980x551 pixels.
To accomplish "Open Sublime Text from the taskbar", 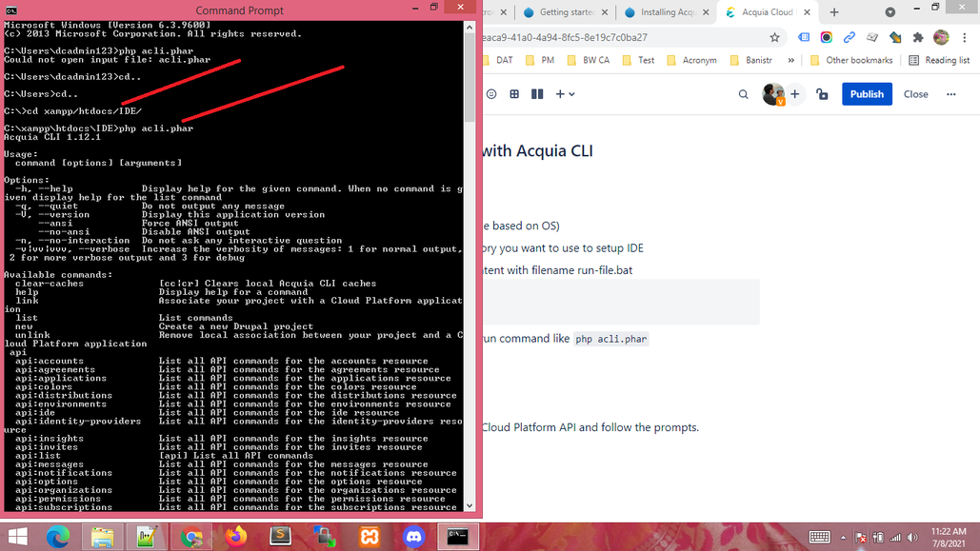I will pyautogui.click(x=279, y=536).
